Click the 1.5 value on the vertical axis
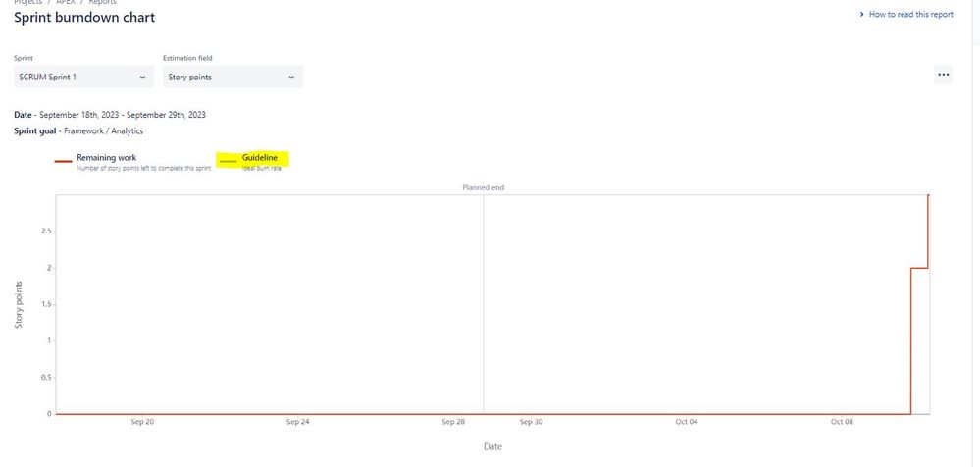 click(46, 304)
